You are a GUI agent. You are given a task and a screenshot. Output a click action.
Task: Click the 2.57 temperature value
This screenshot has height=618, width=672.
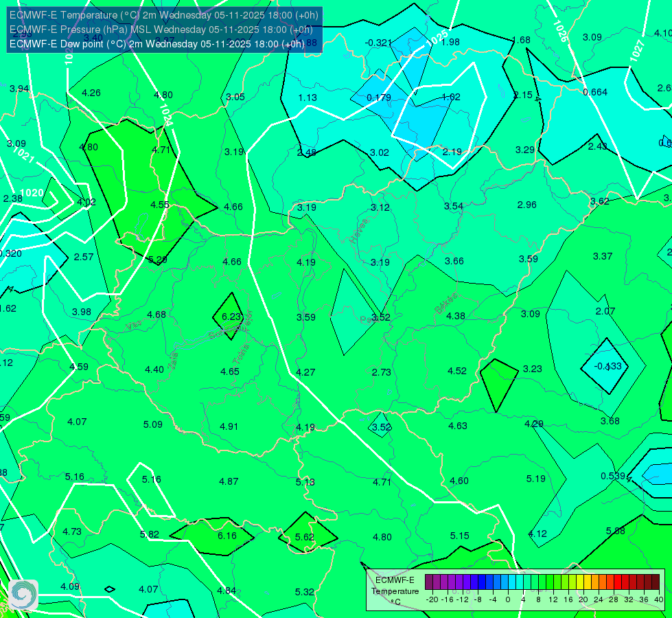click(x=84, y=257)
